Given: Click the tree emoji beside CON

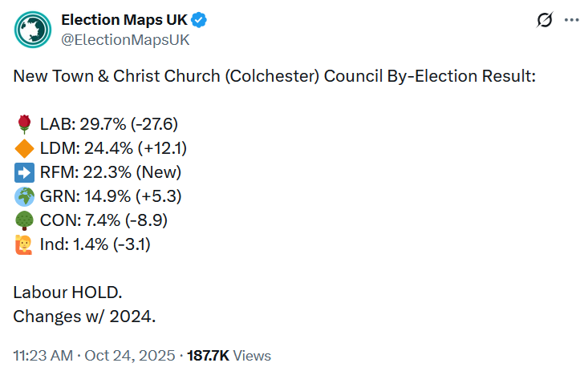Looking at the screenshot, I should [x=23, y=220].
